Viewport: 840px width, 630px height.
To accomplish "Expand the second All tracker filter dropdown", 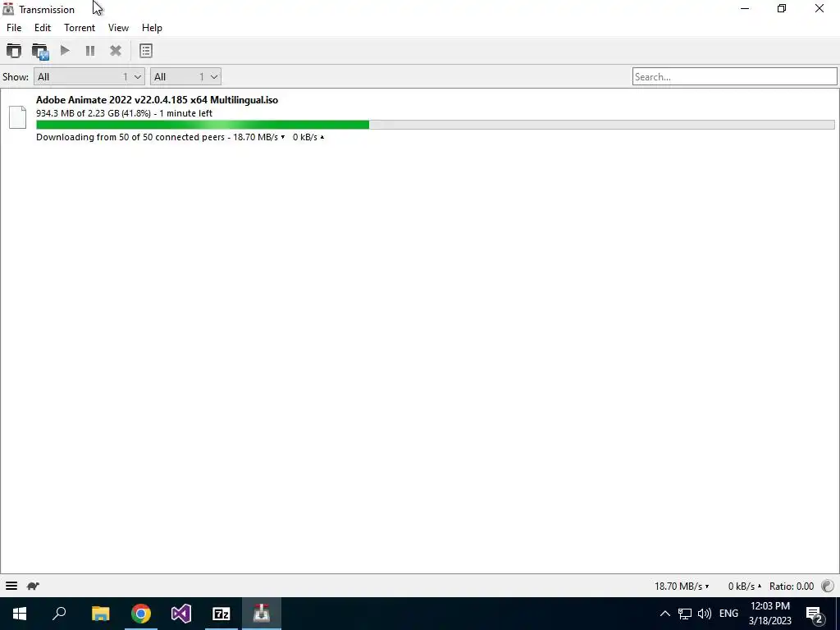I will [x=185, y=76].
